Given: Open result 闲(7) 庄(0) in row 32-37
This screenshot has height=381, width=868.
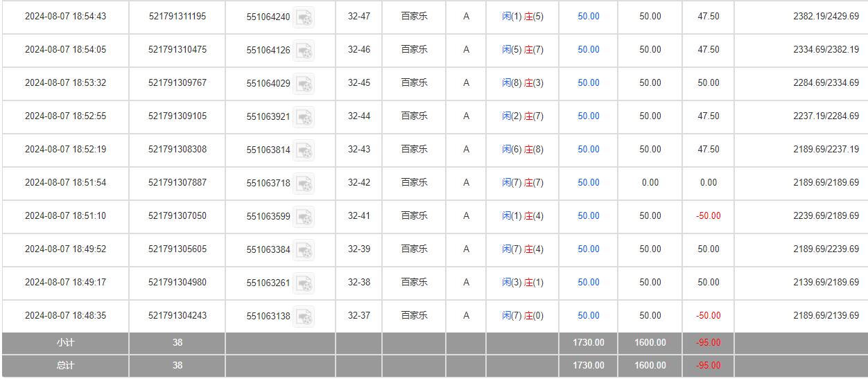Looking at the screenshot, I should coord(523,315).
